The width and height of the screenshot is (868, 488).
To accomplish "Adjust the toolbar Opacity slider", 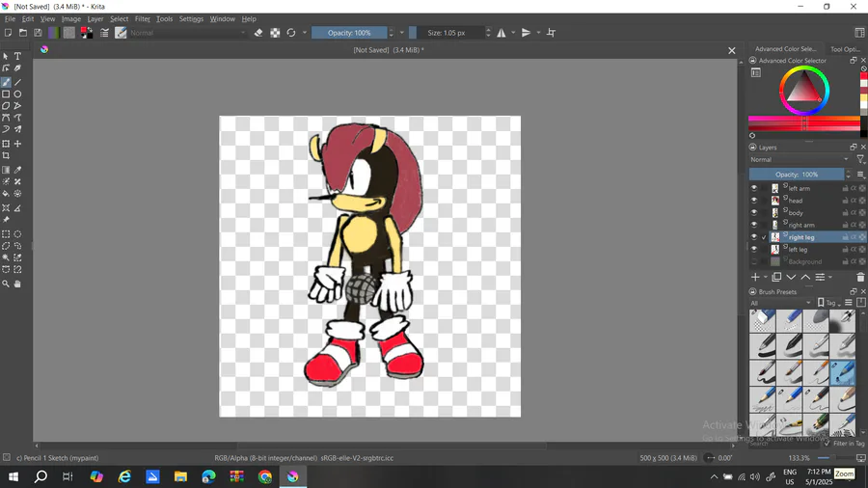I will coord(349,33).
